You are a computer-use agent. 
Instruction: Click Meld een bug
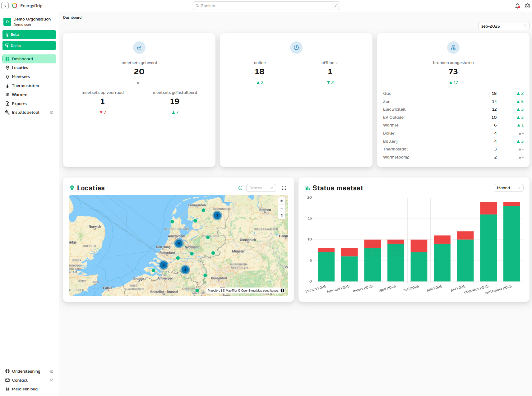(x=24, y=389)
